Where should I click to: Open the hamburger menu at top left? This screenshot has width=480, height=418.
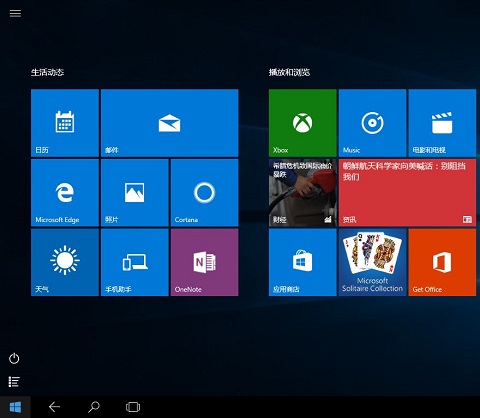[x=15, y=13]
